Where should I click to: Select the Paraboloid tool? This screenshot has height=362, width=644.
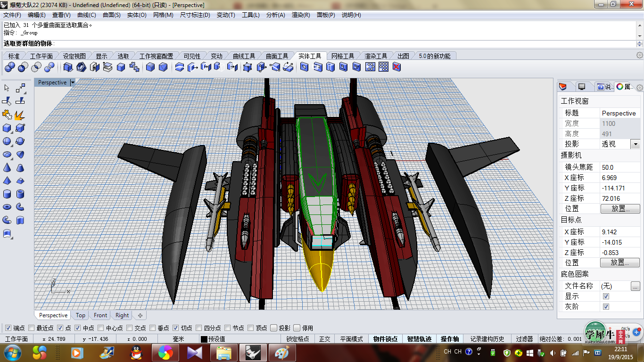pos(20,154)
